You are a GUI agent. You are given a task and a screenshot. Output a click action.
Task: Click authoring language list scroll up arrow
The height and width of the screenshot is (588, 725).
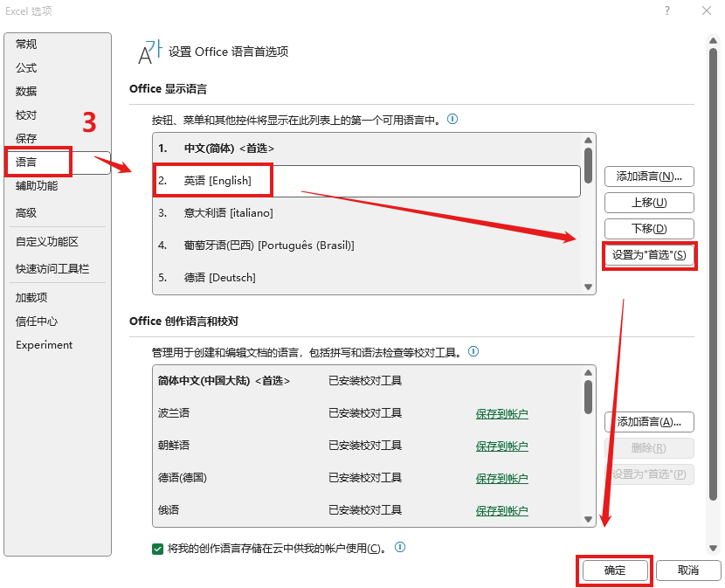click(x=588, y=372)
